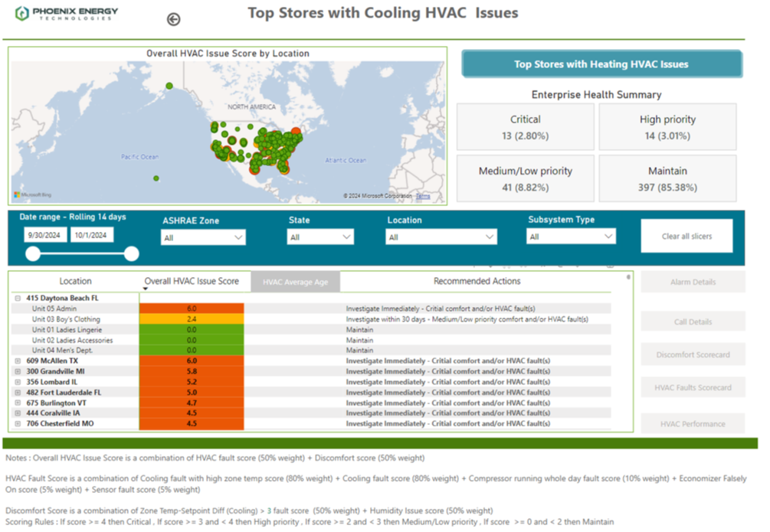The image size is (770, 532).
Task: Expand the 706 Chesterfield MO row
Action: click(18, 423)
